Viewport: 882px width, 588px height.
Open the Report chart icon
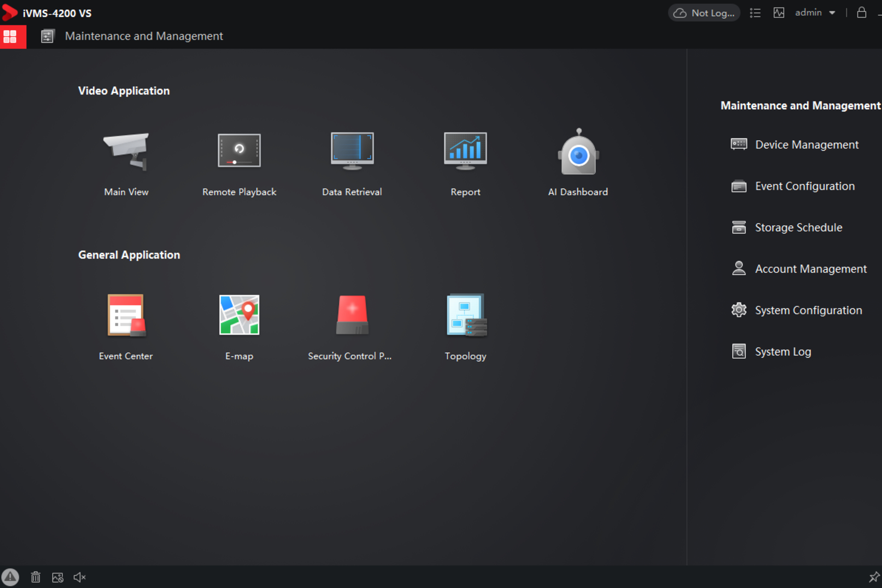[x=465, y=151]
